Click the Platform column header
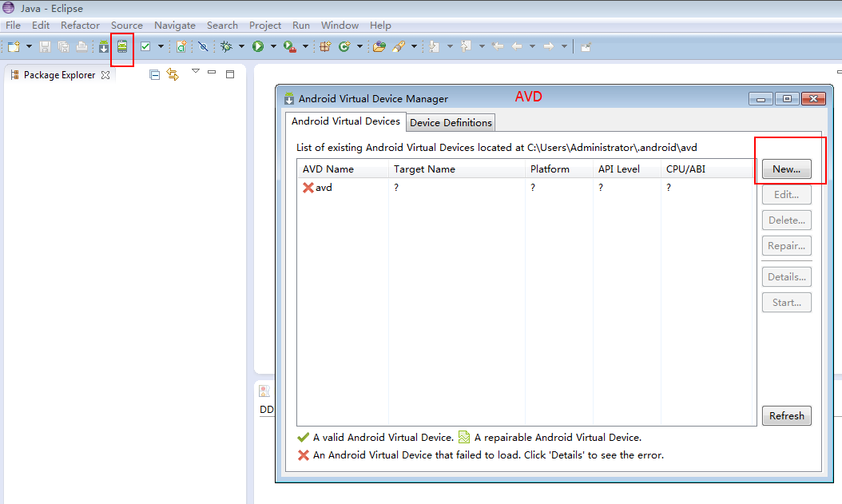This screenshot has height=504, width=842. pyautogui.click(x=559, y=169)
